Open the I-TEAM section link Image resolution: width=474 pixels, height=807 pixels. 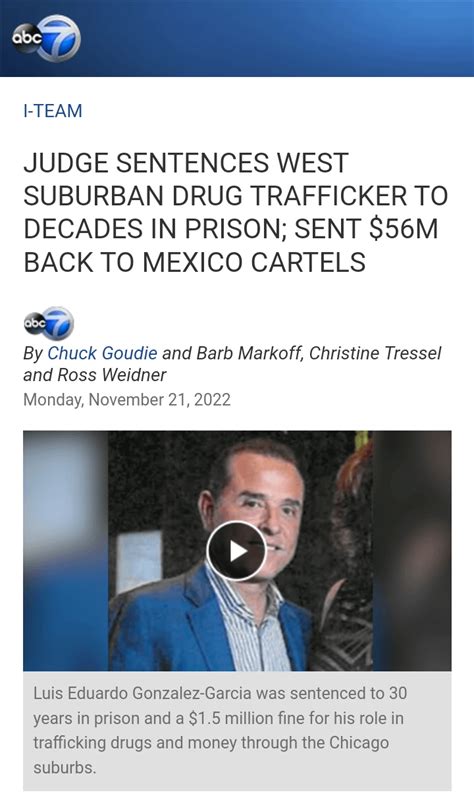click(52, 111)
